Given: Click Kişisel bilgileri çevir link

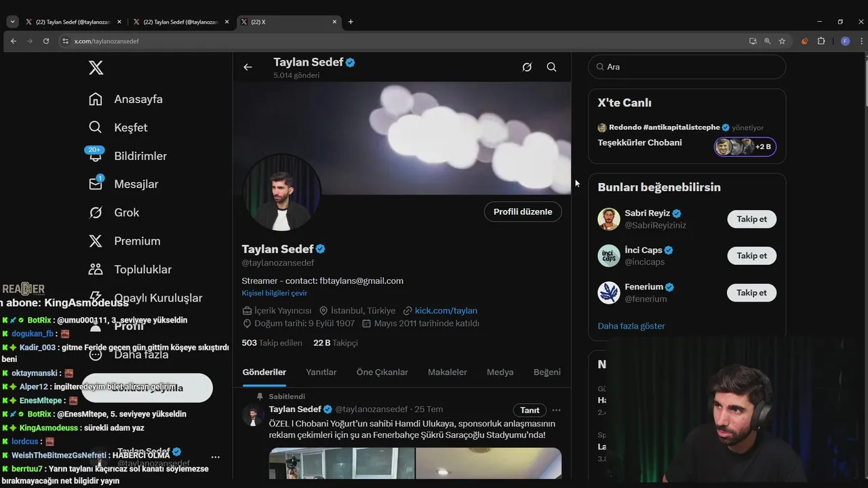Looking at the screenshot, I should (275, 293).
